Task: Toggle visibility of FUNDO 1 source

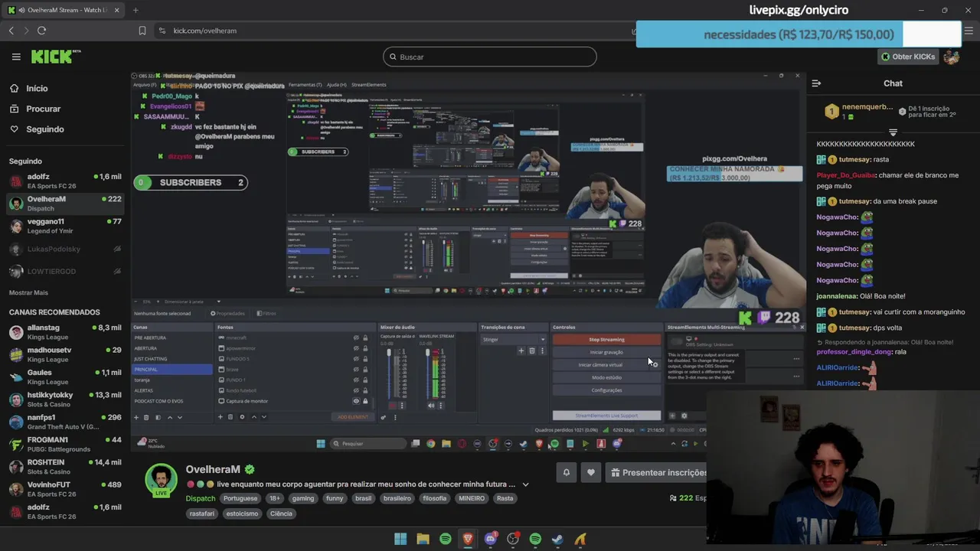Action: 356,380
